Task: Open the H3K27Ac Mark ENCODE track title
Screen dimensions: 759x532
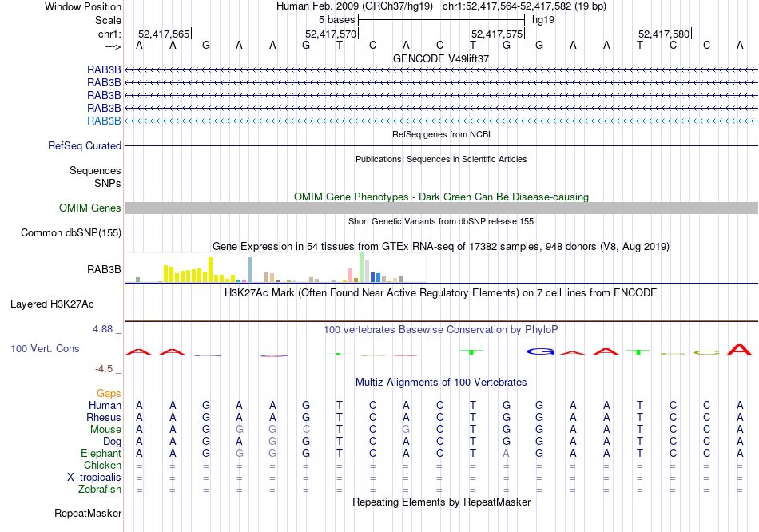Action: pos(441,293)
